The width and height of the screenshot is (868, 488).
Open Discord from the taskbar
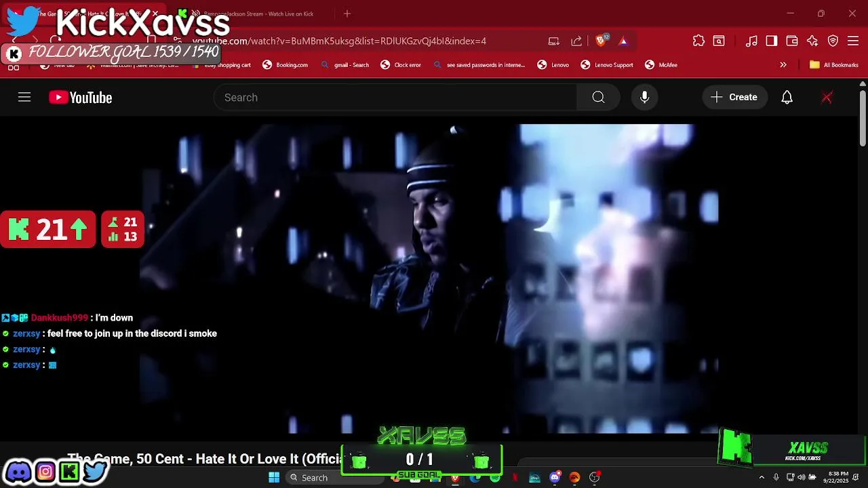click(555, 478)
